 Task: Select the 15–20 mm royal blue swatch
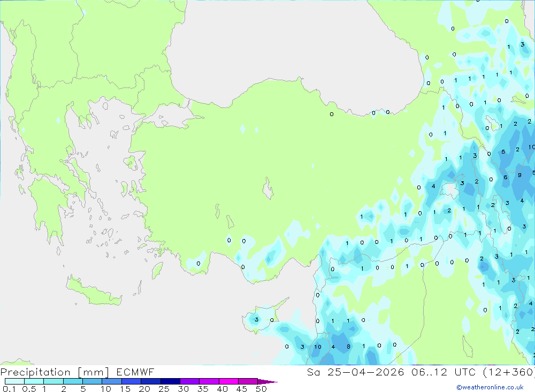pos(131,381)
